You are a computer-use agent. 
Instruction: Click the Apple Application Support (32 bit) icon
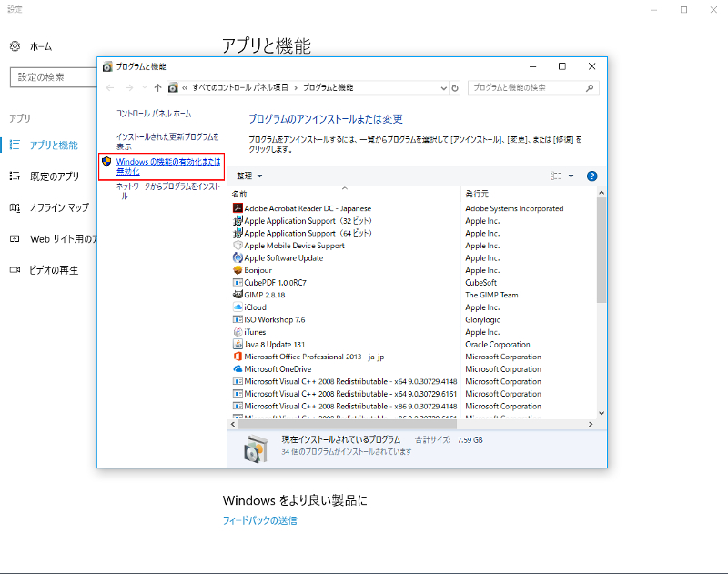(238, 220)
